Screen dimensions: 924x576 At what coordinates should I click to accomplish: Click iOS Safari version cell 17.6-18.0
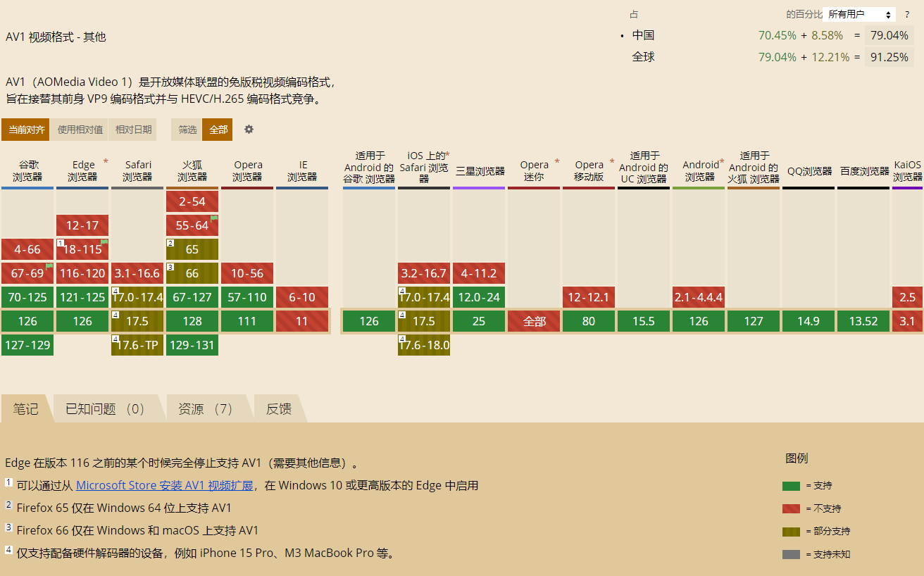[424, 345]
